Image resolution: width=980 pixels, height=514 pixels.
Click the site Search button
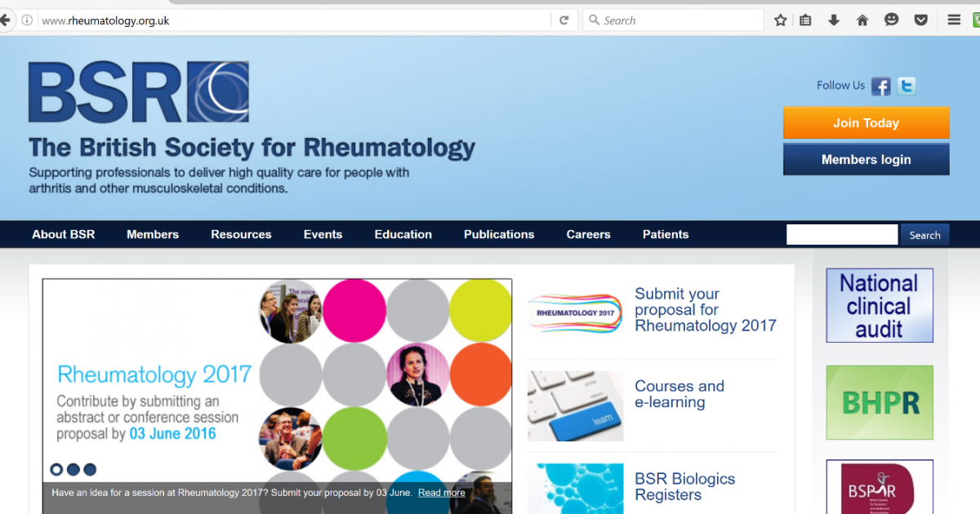925,235
